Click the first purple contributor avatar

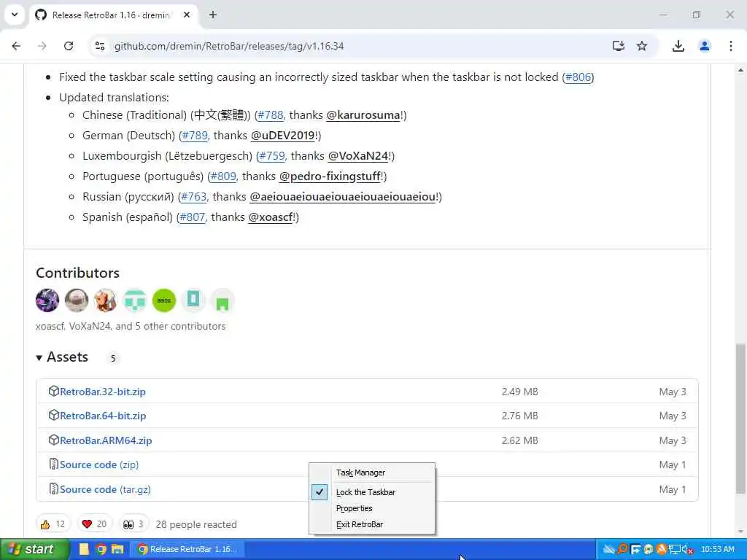pyautogui.click(x=47, y=300)
